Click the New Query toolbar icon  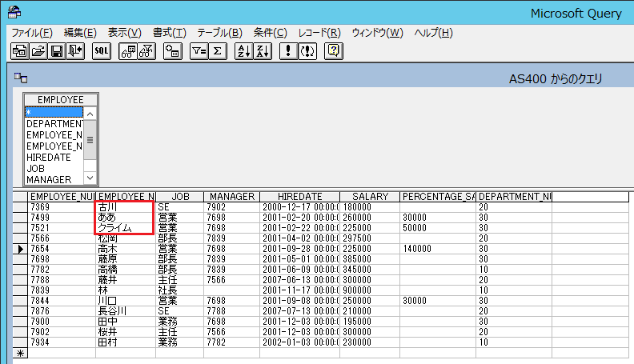tap(20, 51)
